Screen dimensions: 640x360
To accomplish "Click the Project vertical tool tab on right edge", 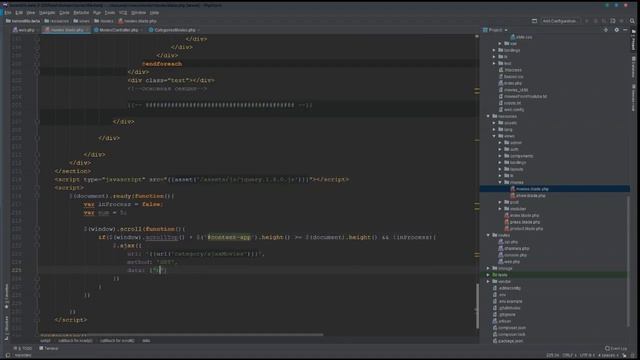I will tap(633, 41).
